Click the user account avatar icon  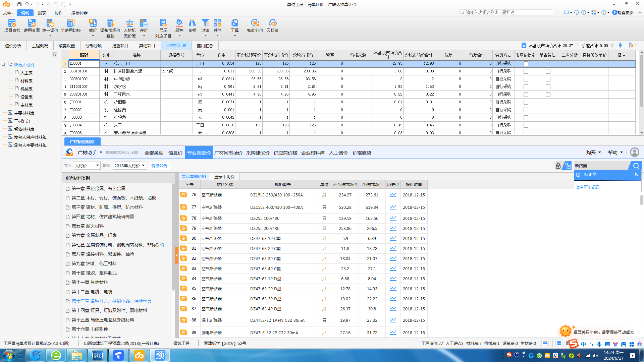pyautogui.click(x=635, y=152)
